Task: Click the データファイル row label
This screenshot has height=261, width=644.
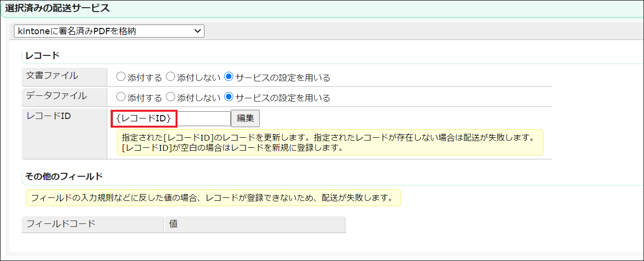Action: coord(56,96)
